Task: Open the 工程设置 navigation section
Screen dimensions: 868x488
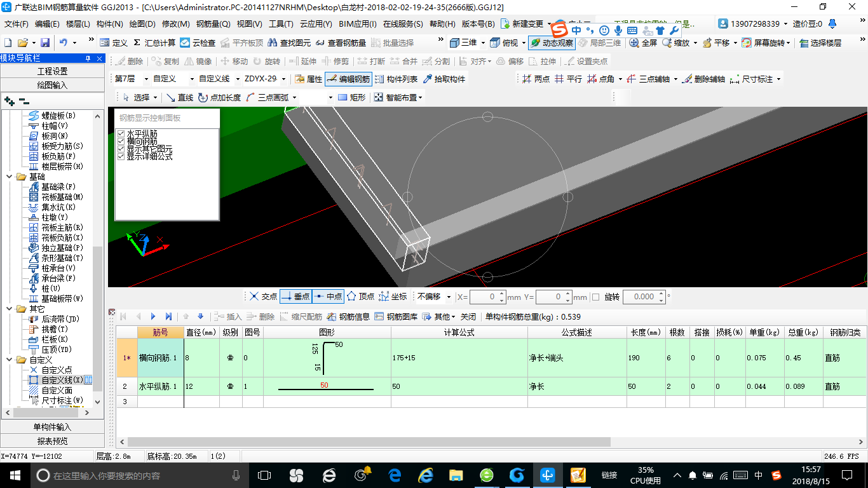Action: 52,71
